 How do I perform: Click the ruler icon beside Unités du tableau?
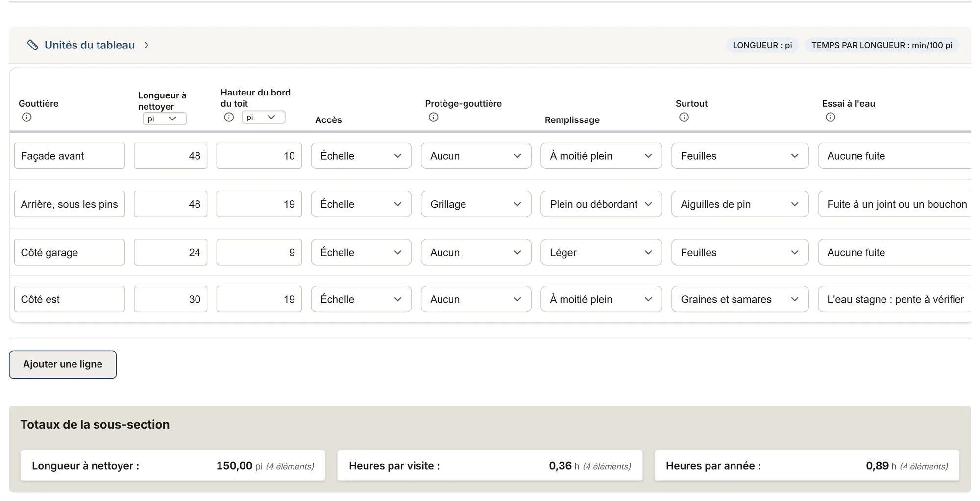[33, 45]
